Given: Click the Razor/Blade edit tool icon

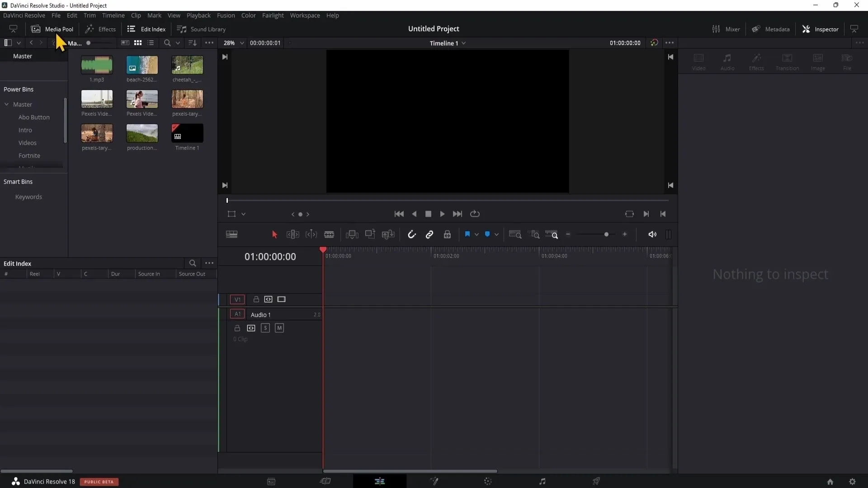Looking at the screenshot, I should tap(330, 234).
